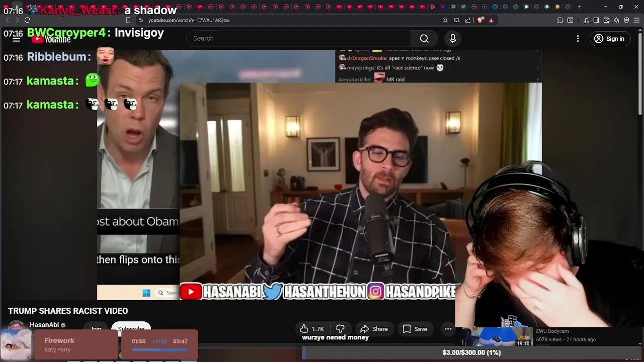The height and width of the screenshot is (362, 644).
Task: Go back with the browser back arrow
Action: [x=7, y=20]
